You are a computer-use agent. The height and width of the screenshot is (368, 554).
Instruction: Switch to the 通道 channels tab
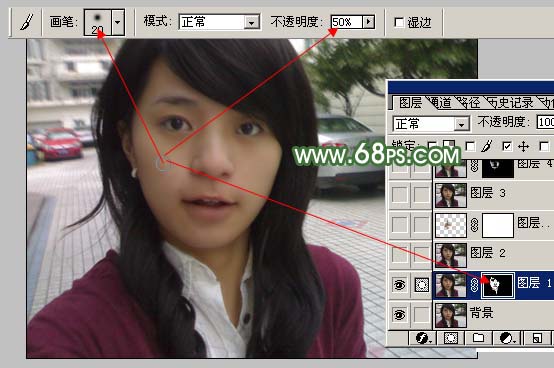(441, 103)
